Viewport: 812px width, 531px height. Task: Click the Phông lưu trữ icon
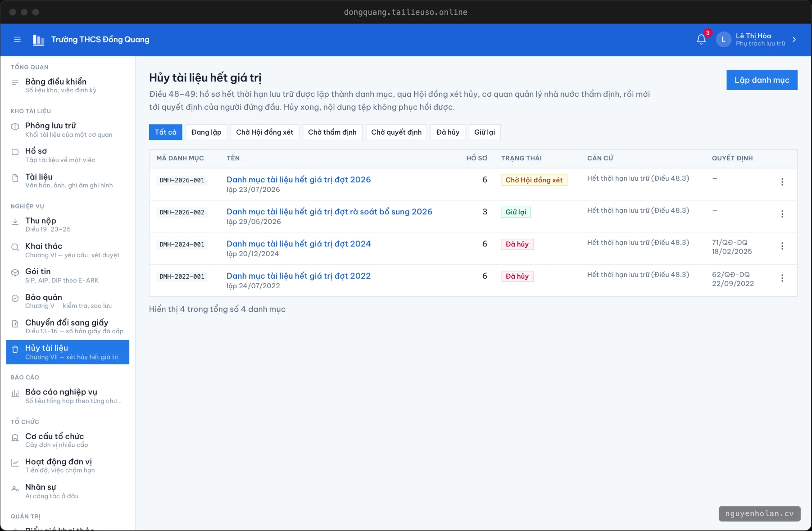15,127
